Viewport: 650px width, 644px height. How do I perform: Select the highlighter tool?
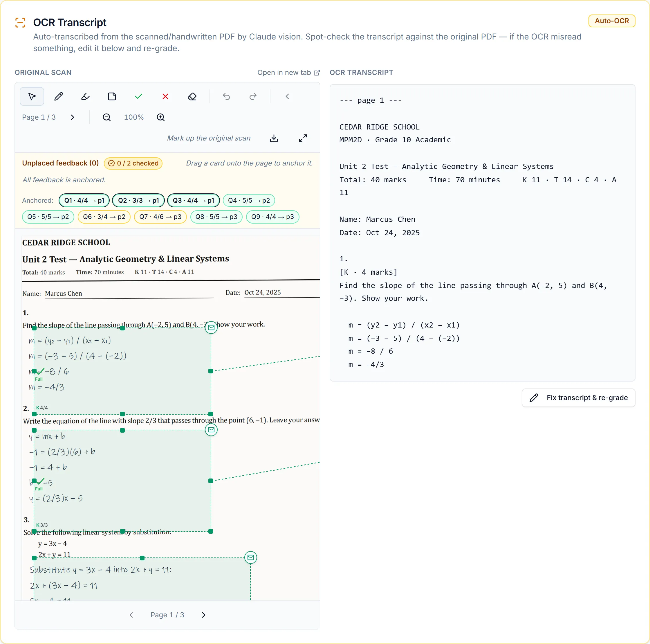click(85, 97)
